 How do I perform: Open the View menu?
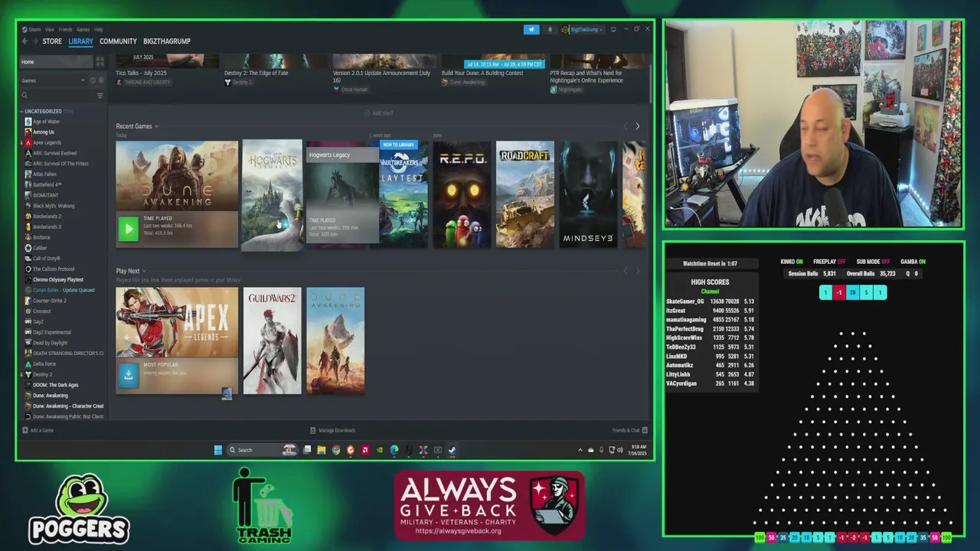tap(50, 29)
